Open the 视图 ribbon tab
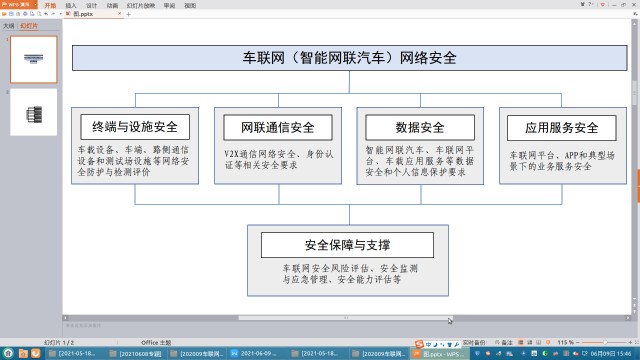This screenshot has width=640, height=360. [x=190, y=5]
